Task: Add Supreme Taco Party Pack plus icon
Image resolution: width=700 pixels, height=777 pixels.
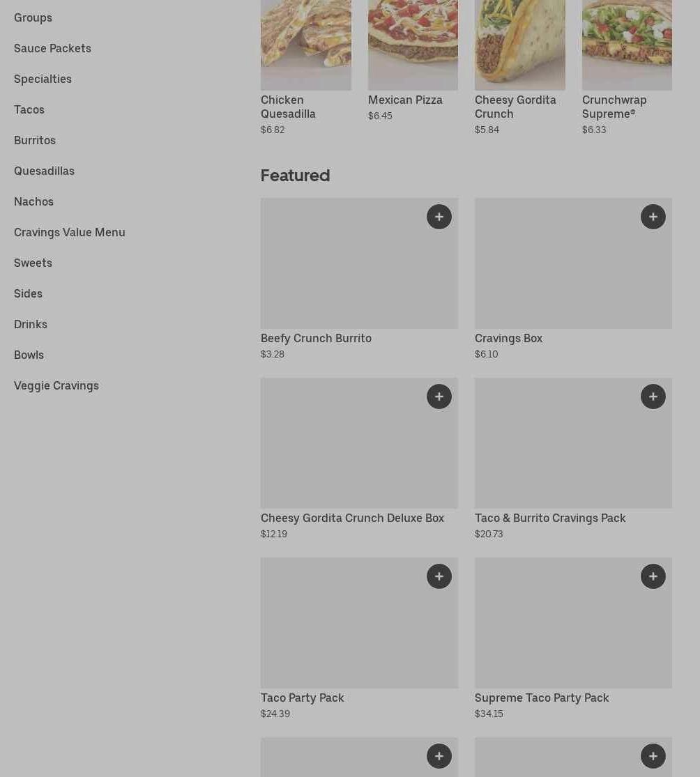Action: click(x=653, y=576)
